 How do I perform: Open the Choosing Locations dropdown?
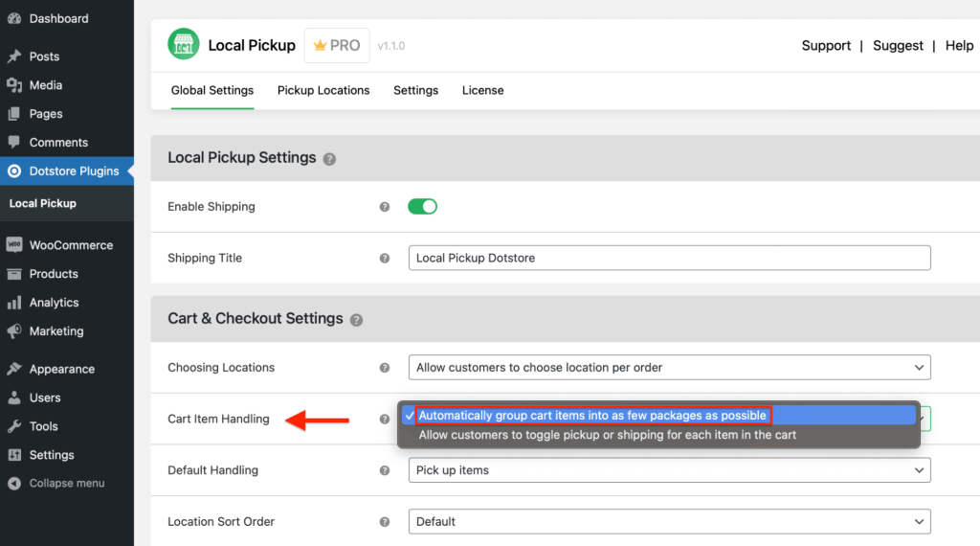tap(669, 368)
